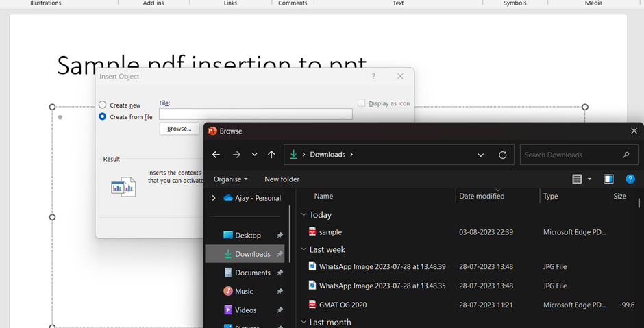Select the Create new radio button
The height and width of the screenshot is (328, 644).
coord(103,105)
